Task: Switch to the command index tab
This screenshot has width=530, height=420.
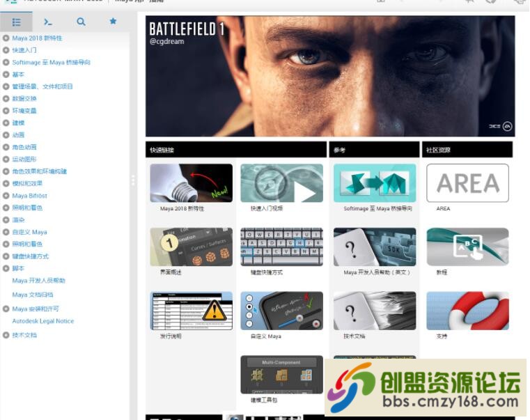Action: tap(48, 22)
